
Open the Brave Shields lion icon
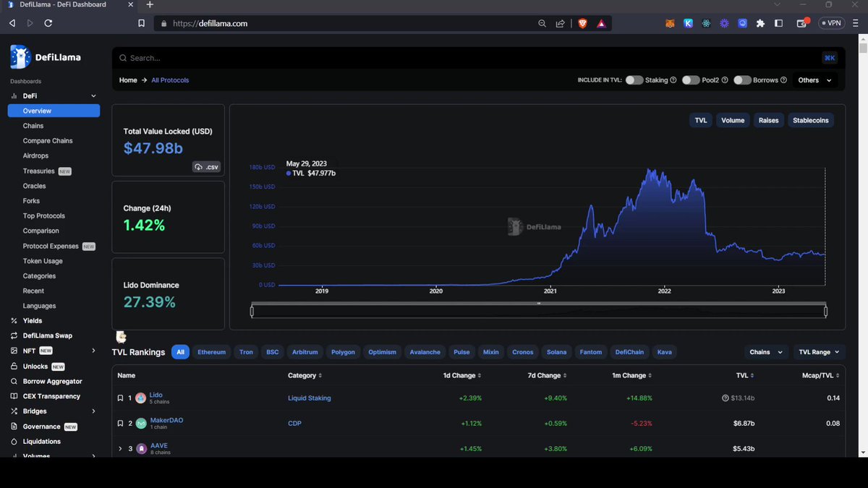tap(583, 23)
